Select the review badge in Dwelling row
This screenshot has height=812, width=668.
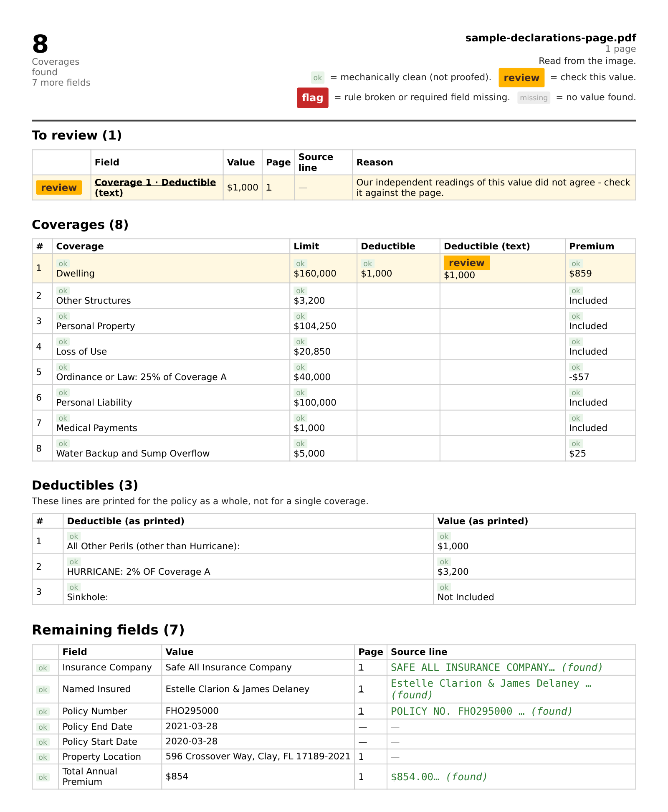point(467,263)
